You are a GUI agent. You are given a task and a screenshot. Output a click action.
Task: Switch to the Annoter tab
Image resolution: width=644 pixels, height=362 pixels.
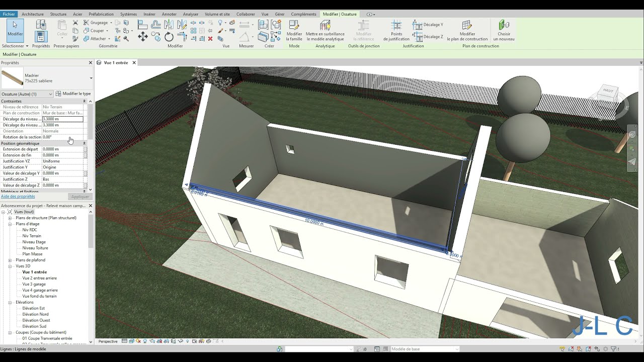pos(169,14)
